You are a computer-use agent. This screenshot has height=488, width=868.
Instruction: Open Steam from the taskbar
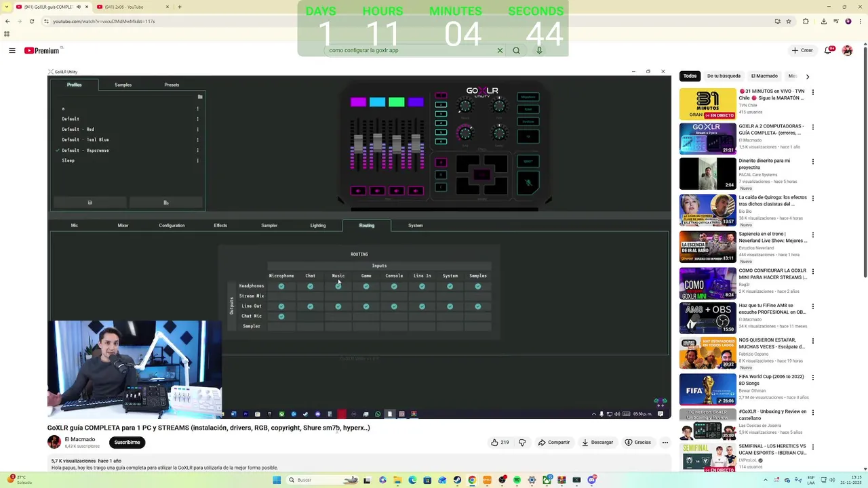[x=457, y=480]
